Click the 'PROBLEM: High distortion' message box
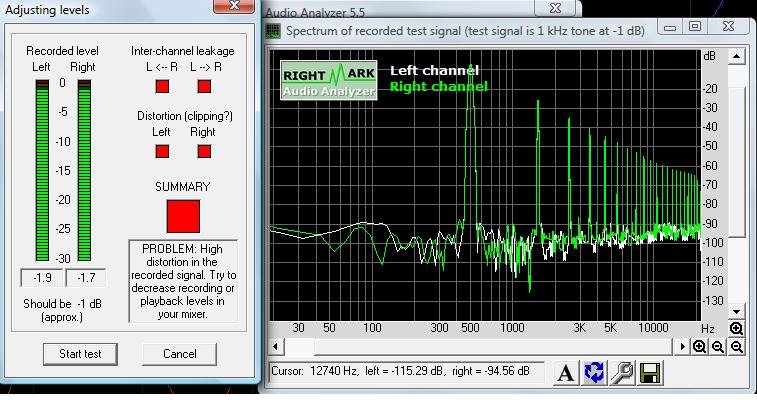 pyautogui.click(x=183, y=281)
